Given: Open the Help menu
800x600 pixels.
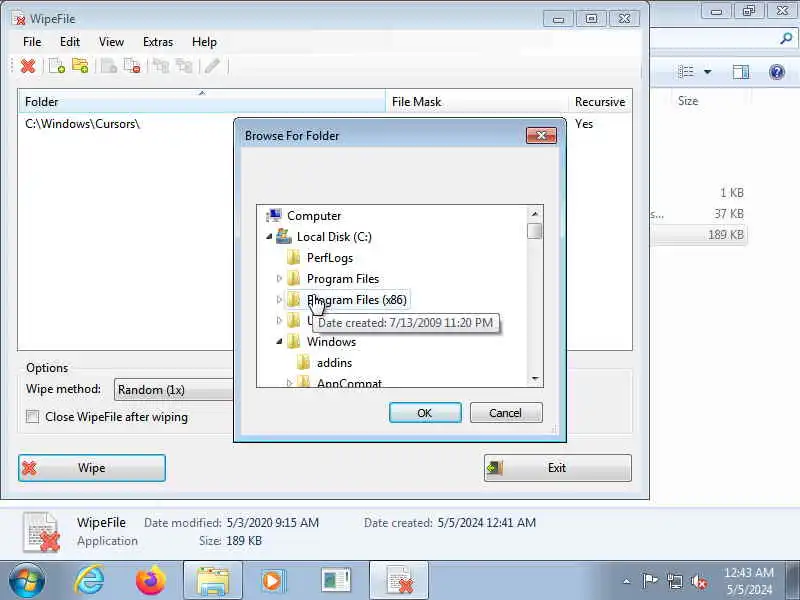Looking at the screenshot, I should (x=205, y=42).
